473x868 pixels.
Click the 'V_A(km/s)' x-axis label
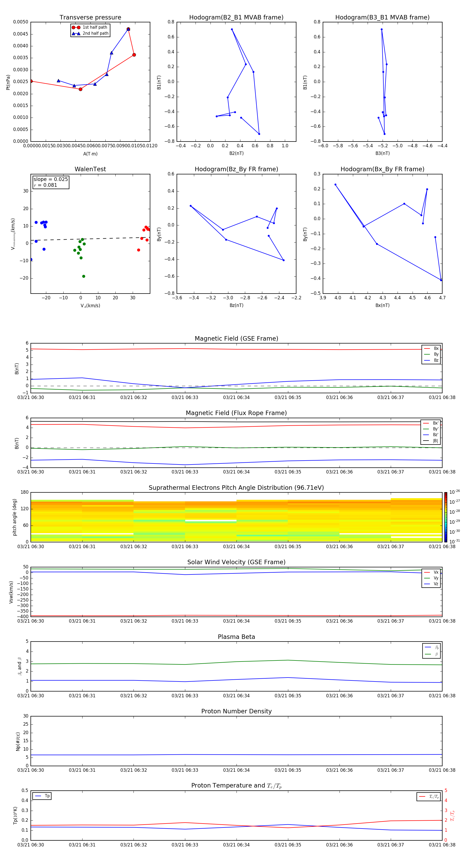click(90, 306)
